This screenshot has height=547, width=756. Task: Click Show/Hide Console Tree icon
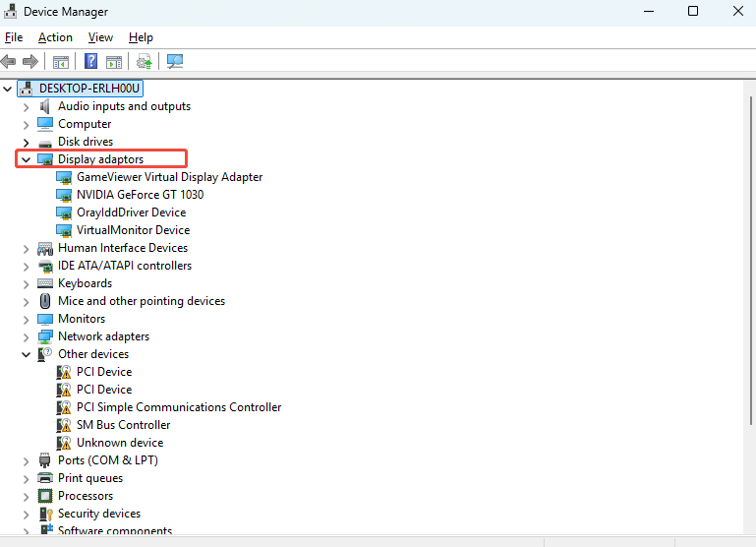[x=61, y=61]
